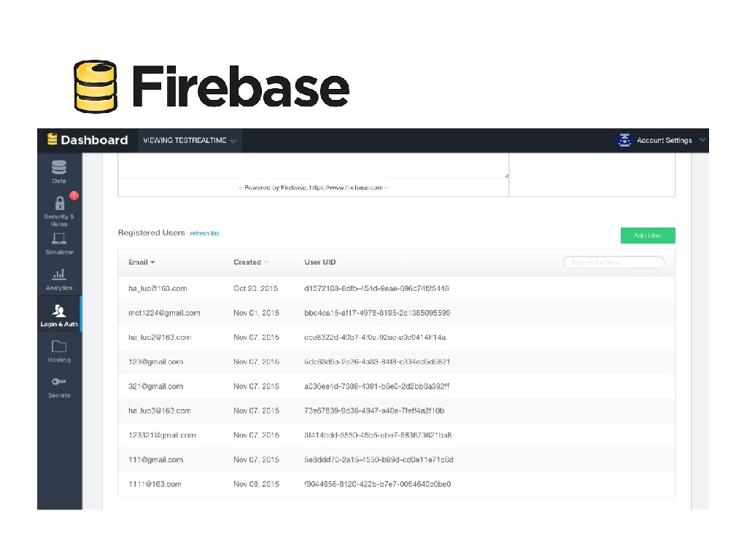
Task: Click the UID starting with 73e67839
Action: pyautogui.click(x=374, y=411)
